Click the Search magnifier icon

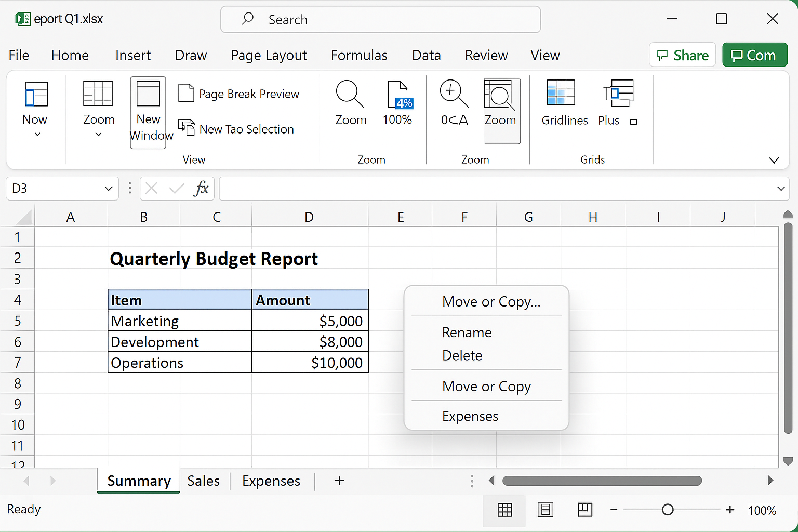248,19
